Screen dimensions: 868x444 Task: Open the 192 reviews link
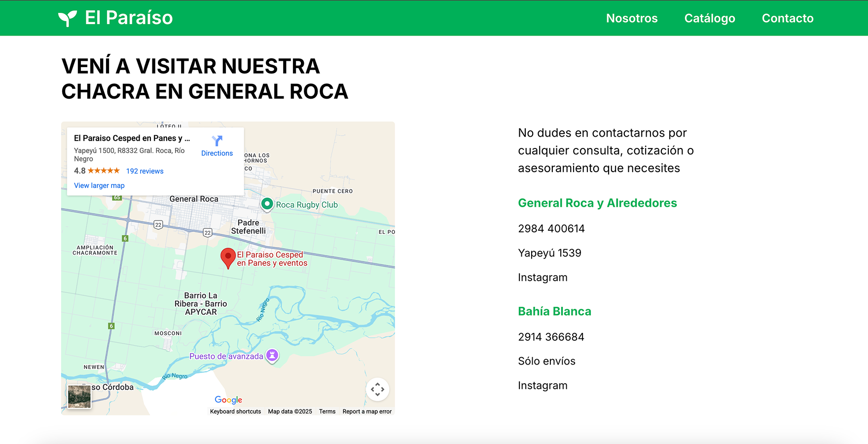point(145,171)
